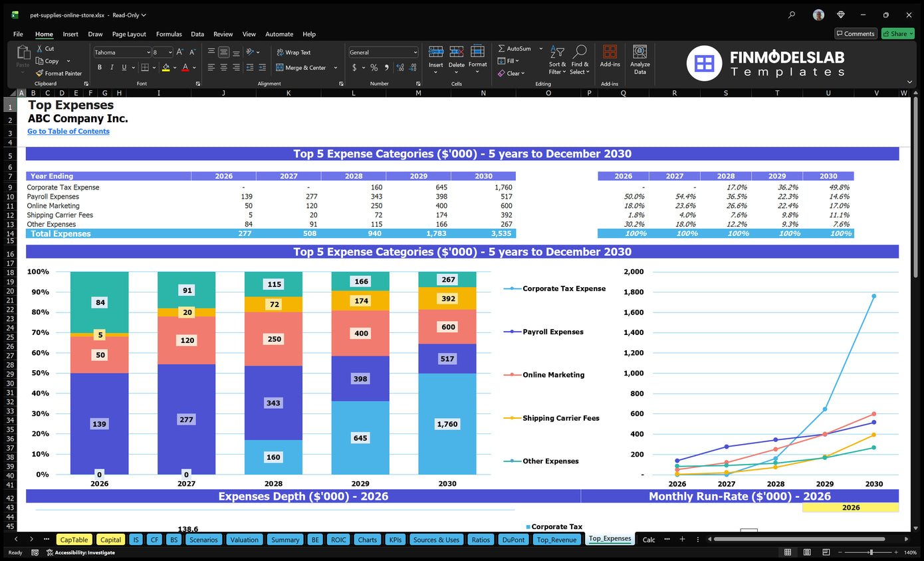
Task: Switch to the Formulas ribbon tab
Action: (x=169, y=34)
